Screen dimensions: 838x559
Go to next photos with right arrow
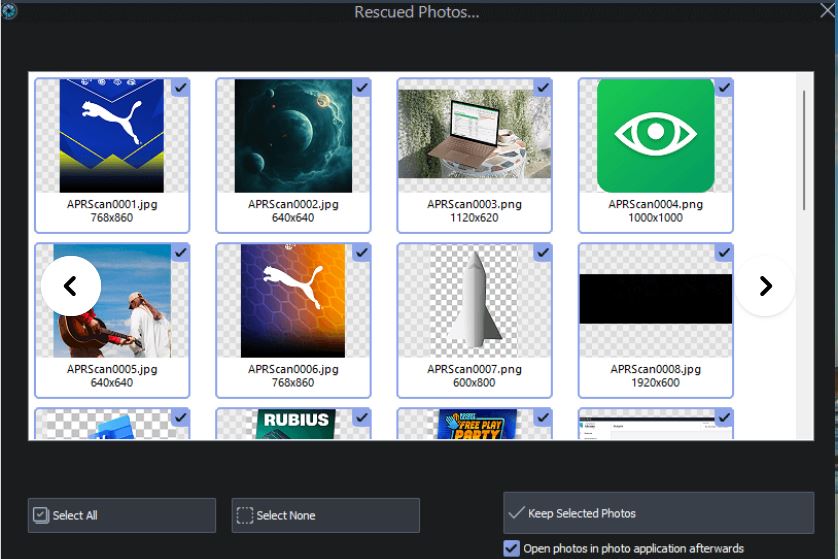pyautogui.click(x=765, y=286)
